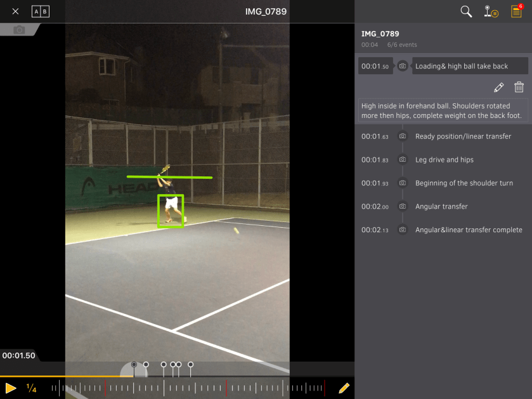Screen dimensions: 532x399
Task: Click the search magnifier icon
Action: 466,11
